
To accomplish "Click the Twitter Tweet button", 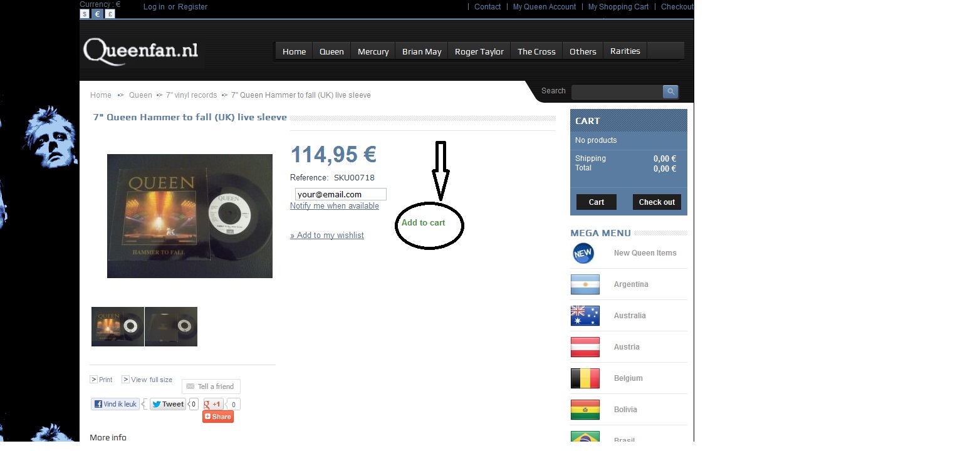I will click(x=168, y=404).
